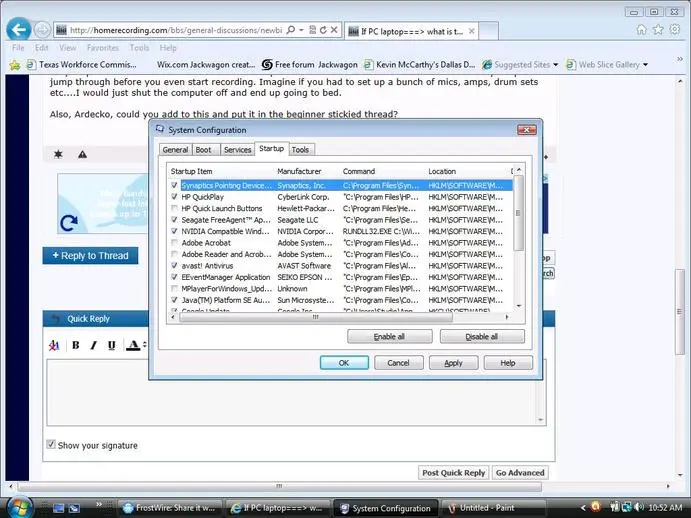Image resolution: width=691 pixels, height=518 pixels.
Task: Click Post Quick Reply button
Action: click(x=453, y=473)
